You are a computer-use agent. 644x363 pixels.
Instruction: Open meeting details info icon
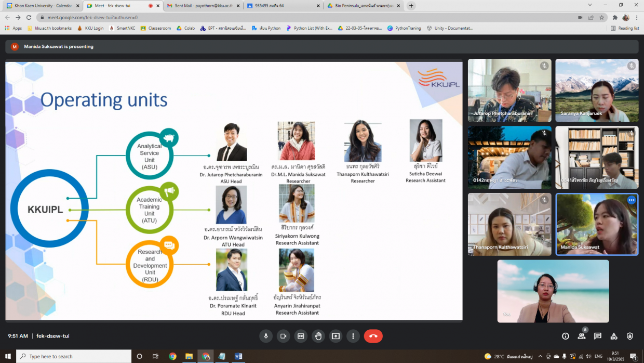click(566, 336)
